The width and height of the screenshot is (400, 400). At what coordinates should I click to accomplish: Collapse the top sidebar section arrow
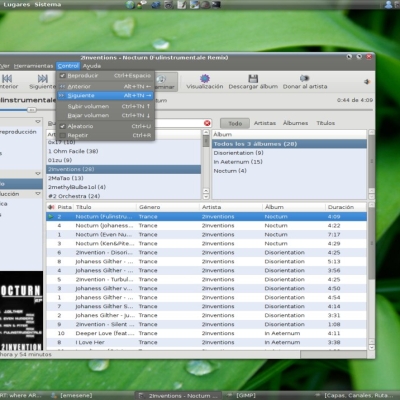pos(38,122)
